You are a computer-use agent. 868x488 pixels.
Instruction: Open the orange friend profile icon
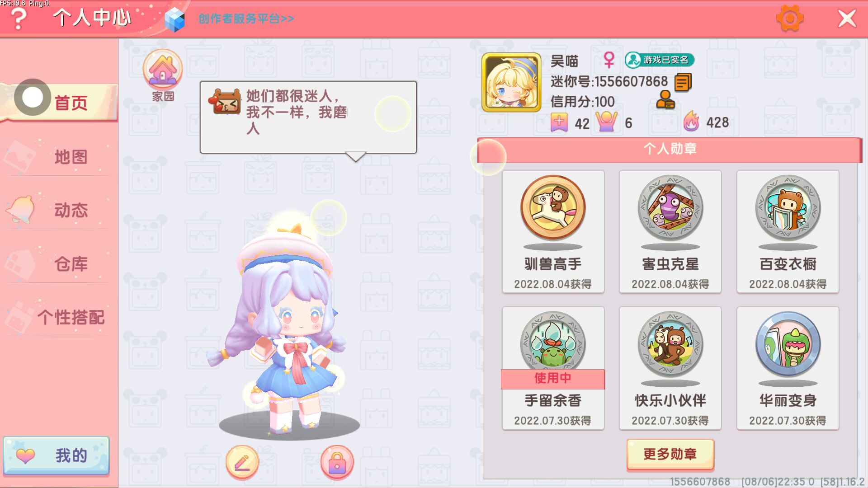tap(665, 100)
